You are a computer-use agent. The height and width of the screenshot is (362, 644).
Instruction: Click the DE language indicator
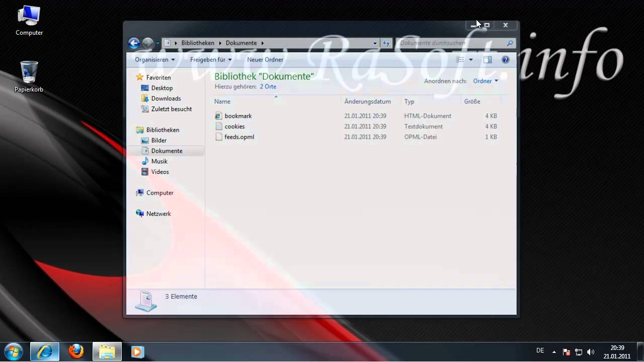pyautogui.click(x=540, y=351)
